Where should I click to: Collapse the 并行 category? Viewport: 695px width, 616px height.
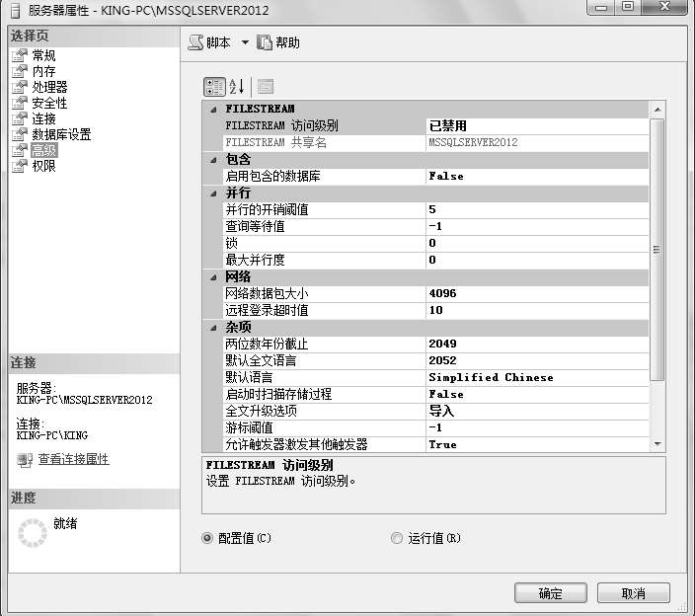tap(213, 193)
